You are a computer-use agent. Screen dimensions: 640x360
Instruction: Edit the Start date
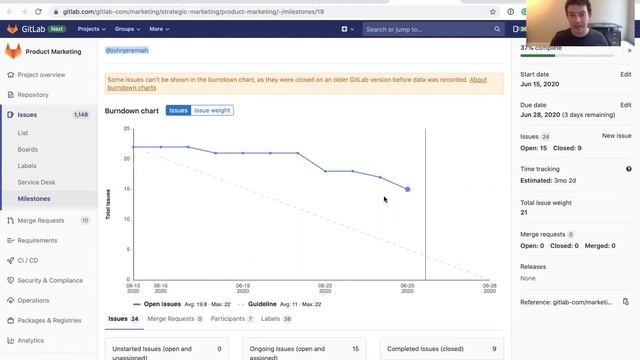(626, 74)
